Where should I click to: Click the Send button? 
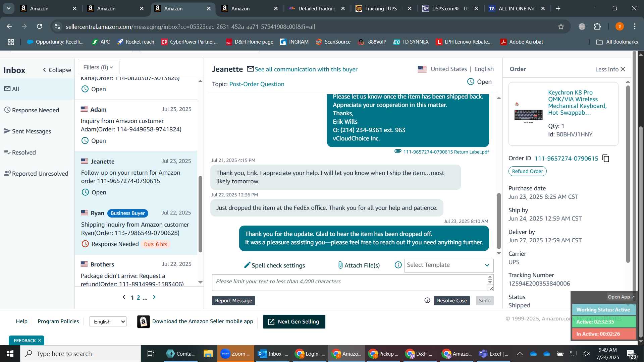tap(485, 301)
